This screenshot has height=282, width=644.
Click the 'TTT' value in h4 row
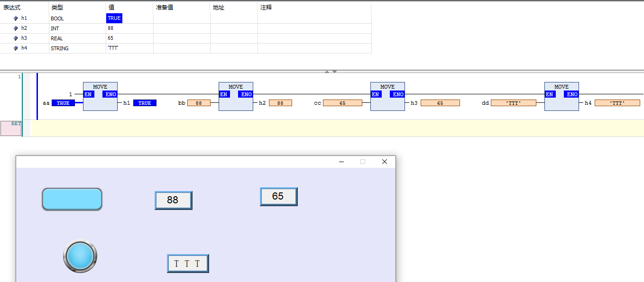pos(113,48)
